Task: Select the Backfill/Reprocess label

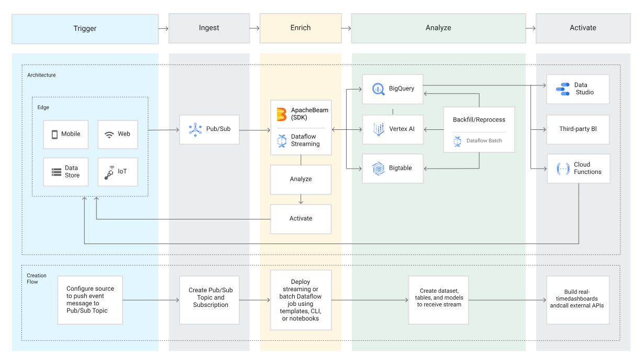Action: (x=479, y=120)
